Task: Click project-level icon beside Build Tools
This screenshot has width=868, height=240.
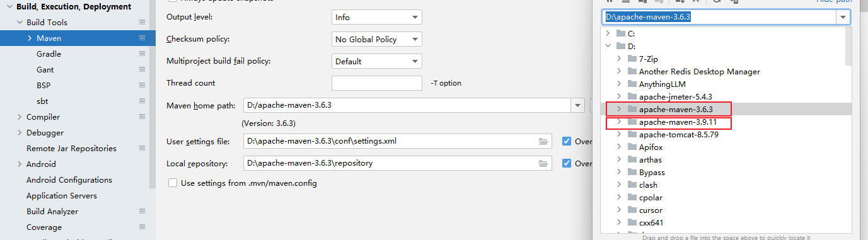Action: [x=142, y=23]
